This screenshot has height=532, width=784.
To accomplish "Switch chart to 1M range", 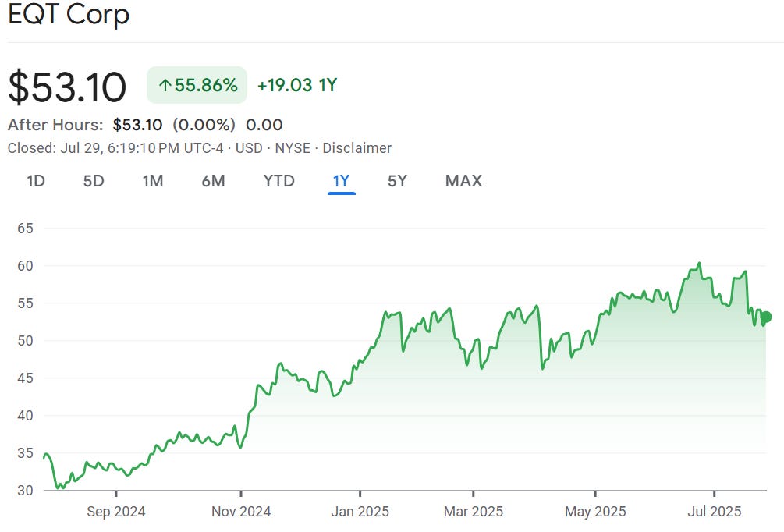I will tap(153, 180).
